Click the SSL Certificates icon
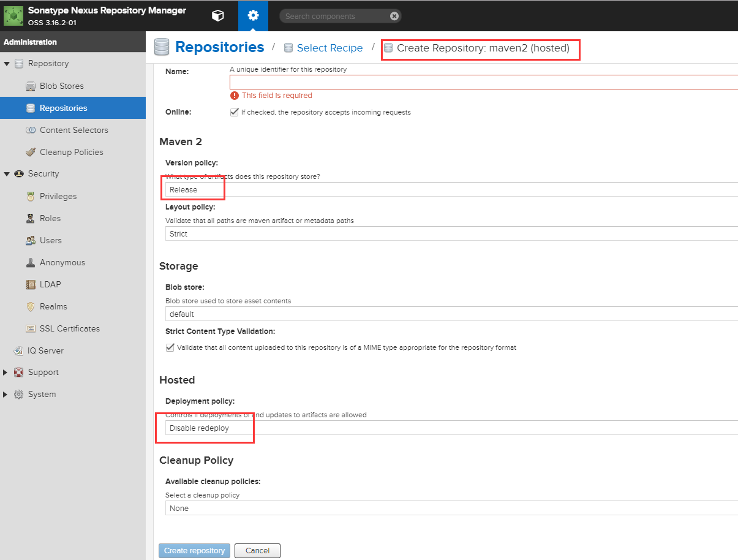Screen dimensions: 738x560 pyautogui.click(x=31, y=328)
